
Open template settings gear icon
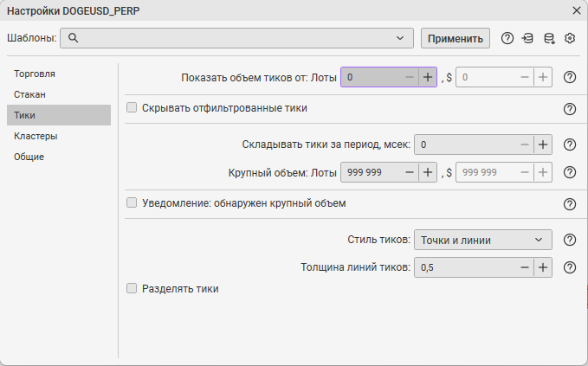tap(570, 38)
